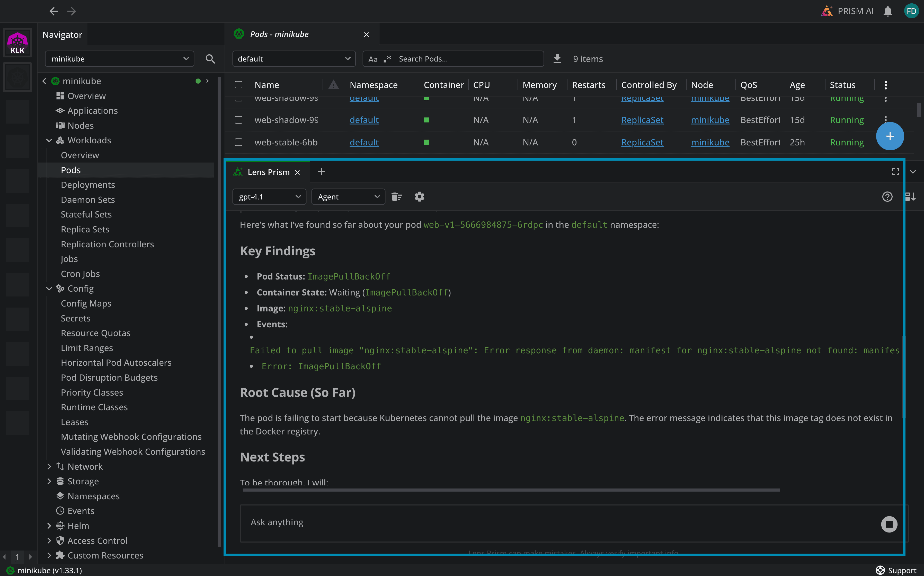924x576 pixels.
Task: Open ReplicaSet link for web-stable-6bb
Action: tap(642, 142)
